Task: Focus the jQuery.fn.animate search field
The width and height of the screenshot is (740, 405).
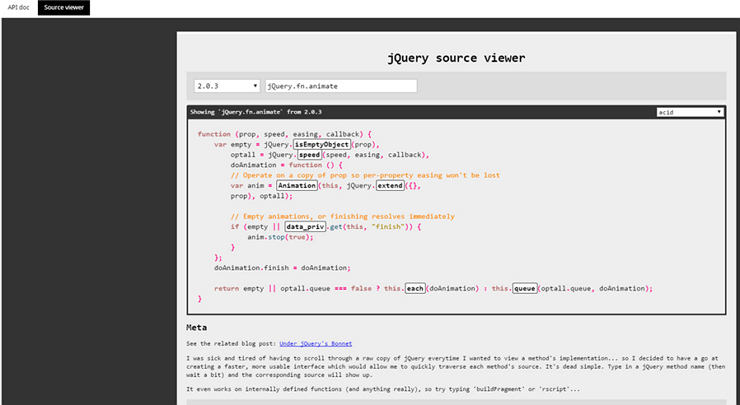Action: click(341, 86)
